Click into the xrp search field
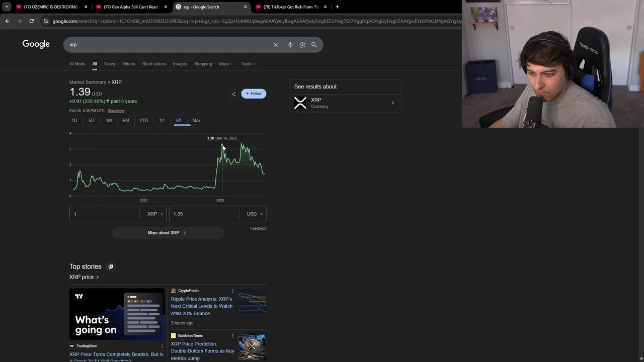This screenshot has height=362, width=644. (x=169, y=45)
